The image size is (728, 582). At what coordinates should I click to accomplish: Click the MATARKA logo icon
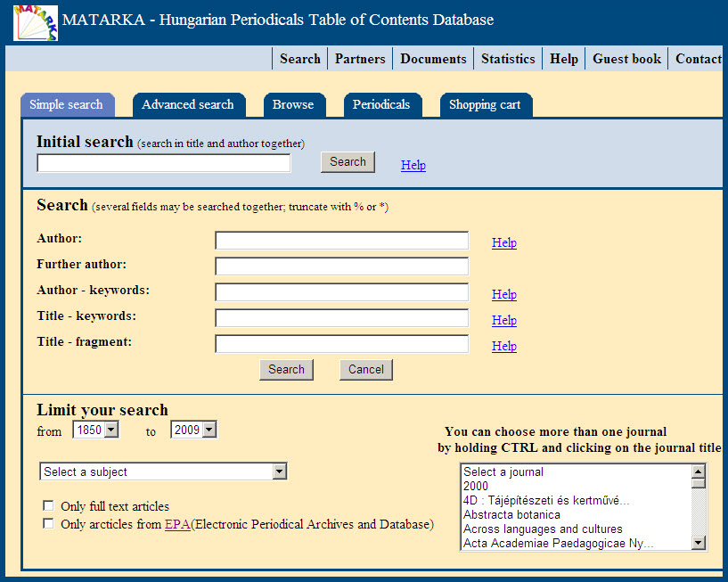[36, 22]
